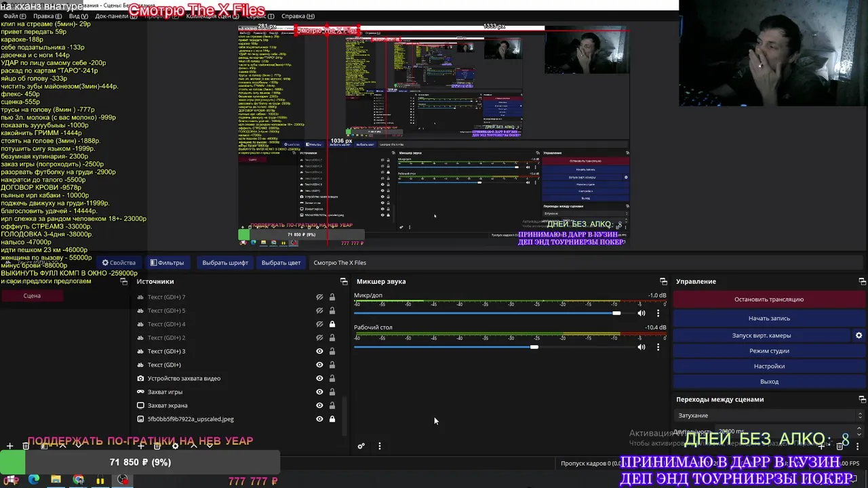Screen dimensions: 868x488
Task: Adjust the Рабочий стол volume slider handle
Action: click(534, 347)
